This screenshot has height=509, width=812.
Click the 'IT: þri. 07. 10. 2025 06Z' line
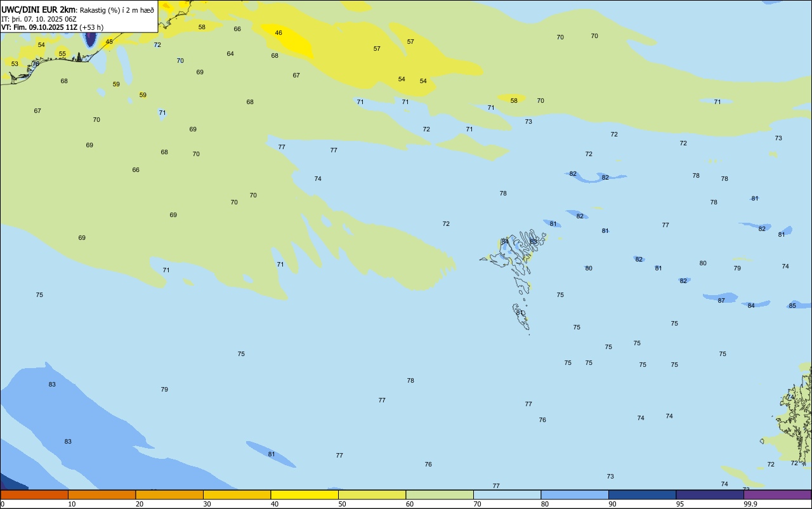point(39,19)
